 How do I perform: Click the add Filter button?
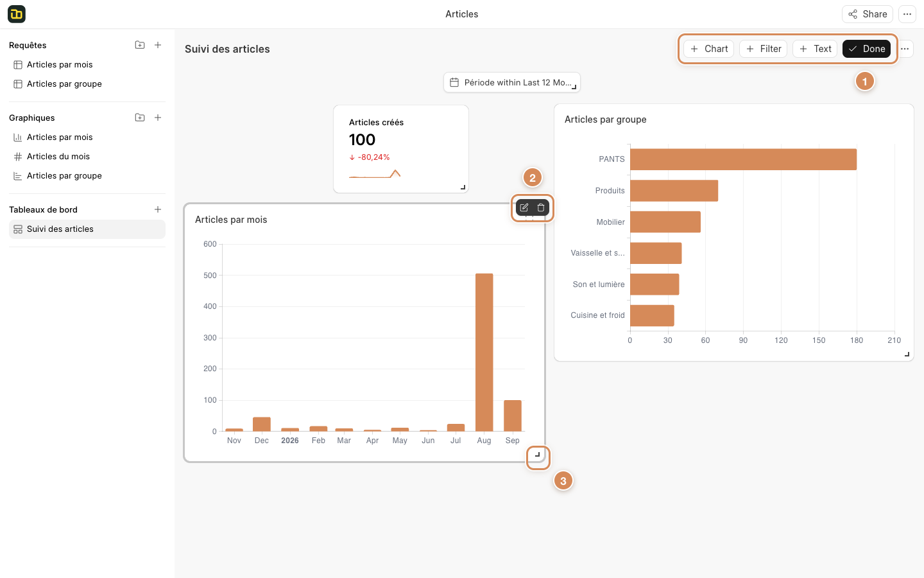point(763,49)
